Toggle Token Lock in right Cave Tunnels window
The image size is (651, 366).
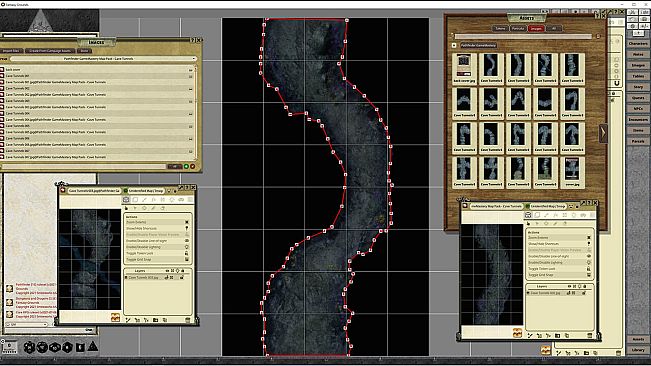pyautogui.click(x=559, y=269)
